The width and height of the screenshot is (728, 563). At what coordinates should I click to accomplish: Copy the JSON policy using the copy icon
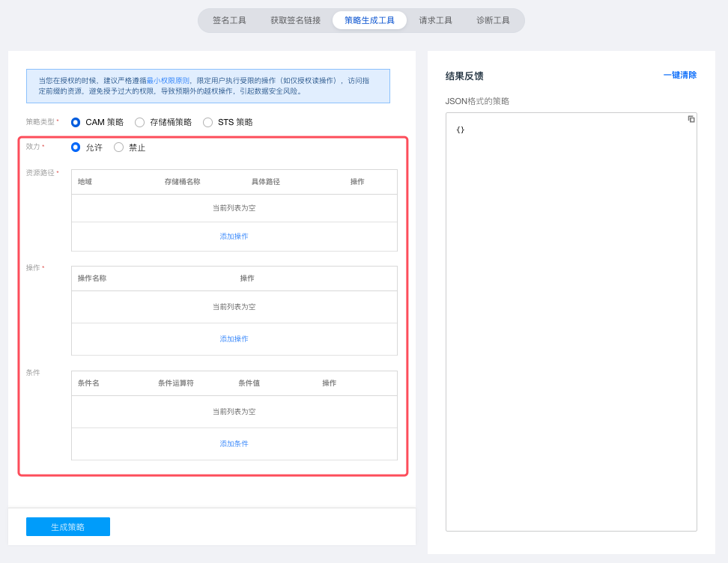(x=691, y=119)
